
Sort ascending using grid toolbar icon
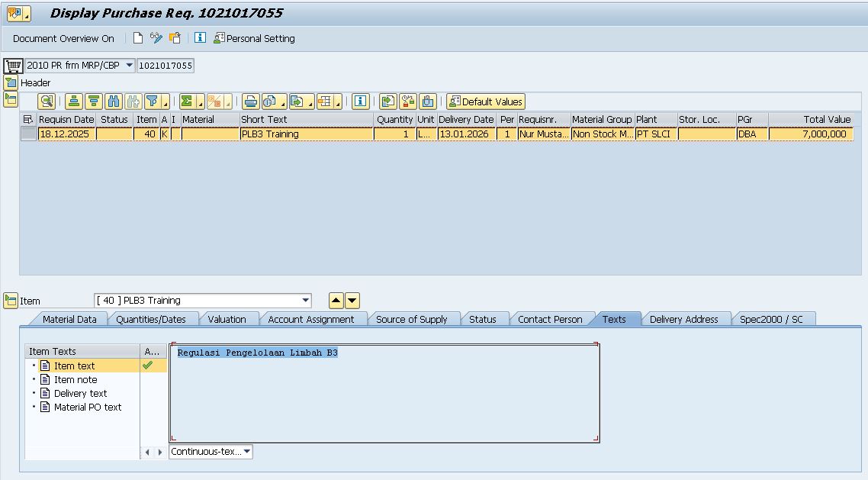click(74, 101)
